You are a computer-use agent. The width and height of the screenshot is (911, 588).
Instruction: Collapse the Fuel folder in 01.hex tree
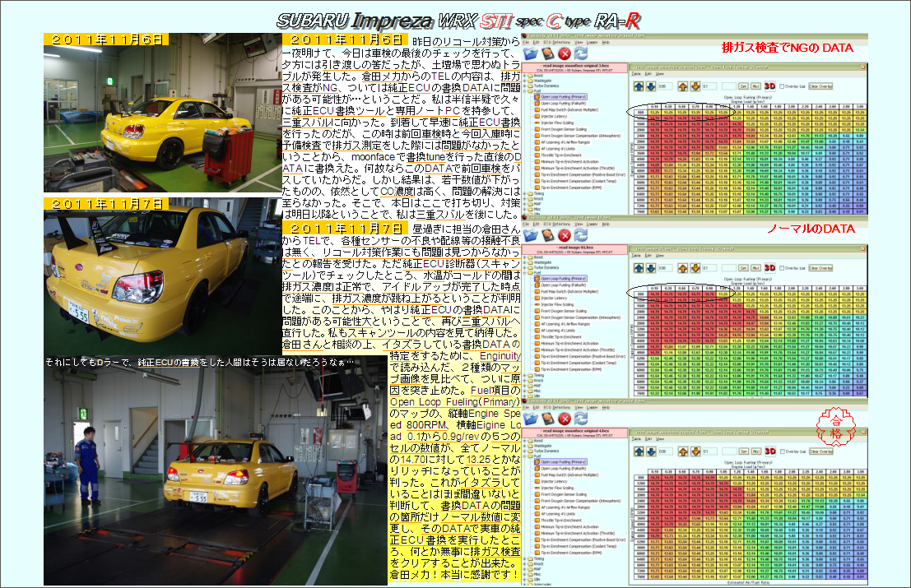pos(525,273)
